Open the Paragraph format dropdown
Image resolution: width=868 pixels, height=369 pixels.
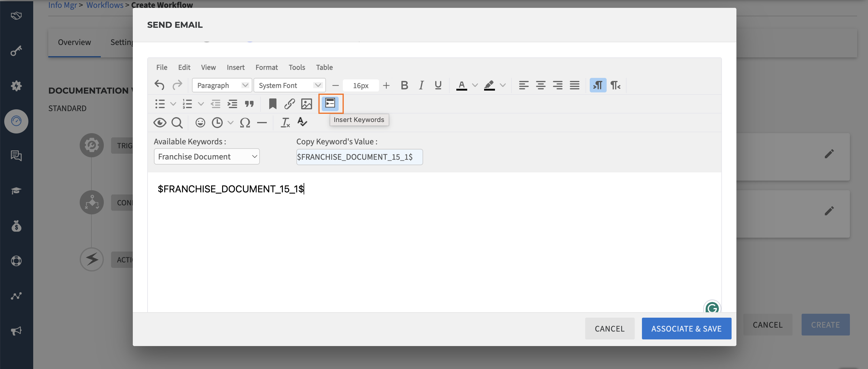click(x=222, y=85)
